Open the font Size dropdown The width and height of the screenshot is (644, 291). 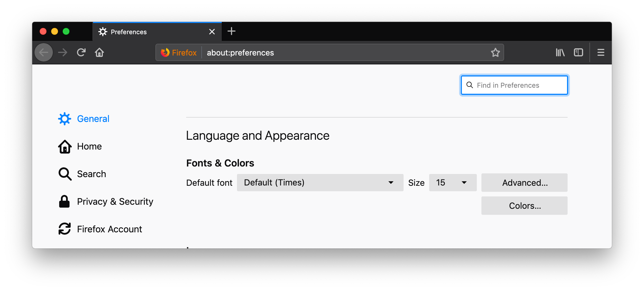click(x=452, y=183)
